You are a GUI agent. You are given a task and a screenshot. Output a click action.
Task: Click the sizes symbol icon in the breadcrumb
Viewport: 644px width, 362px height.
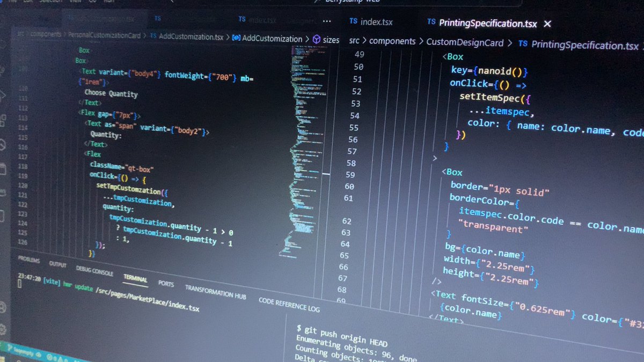(x=317, y=39)
